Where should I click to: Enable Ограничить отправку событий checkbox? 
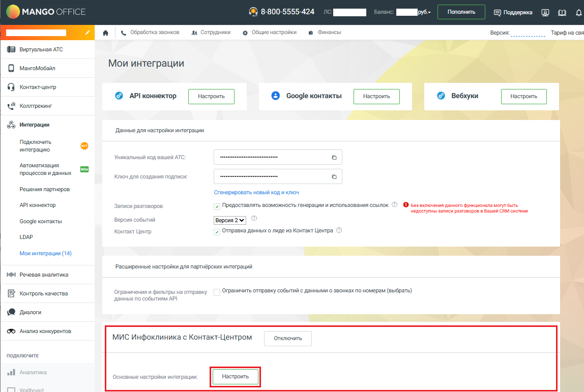click(x=217, y=292)
